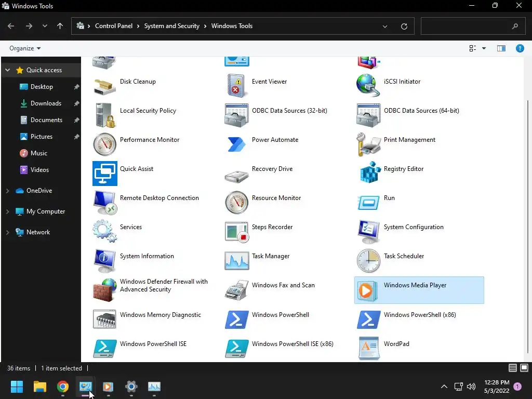
Task: Select the ODBC Data Sources (64-bit) icon
Action: (368, 115)
